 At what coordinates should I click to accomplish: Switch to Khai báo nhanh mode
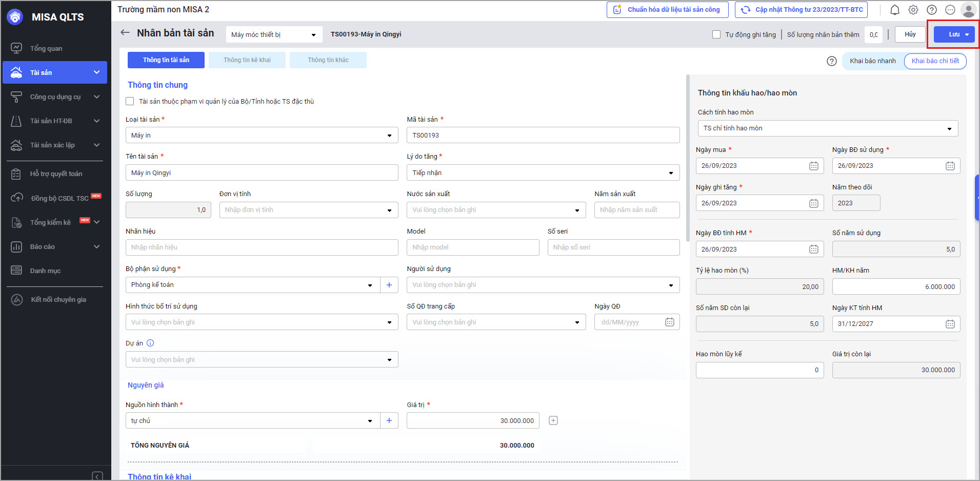click(x=872, y=61)
